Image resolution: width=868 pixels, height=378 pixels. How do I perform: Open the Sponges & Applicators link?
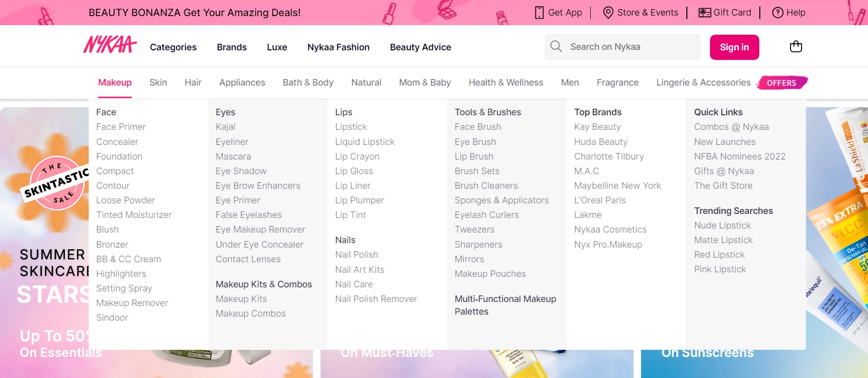[502, 200]
